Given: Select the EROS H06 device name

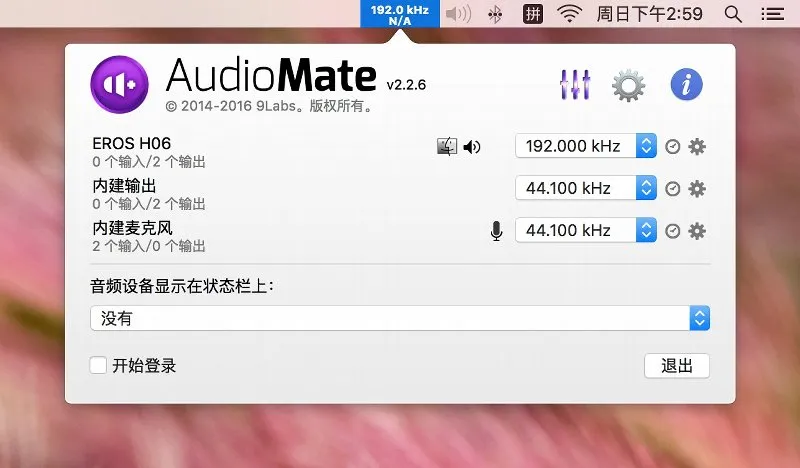Looking at the screenshot, I should (132, 143).
